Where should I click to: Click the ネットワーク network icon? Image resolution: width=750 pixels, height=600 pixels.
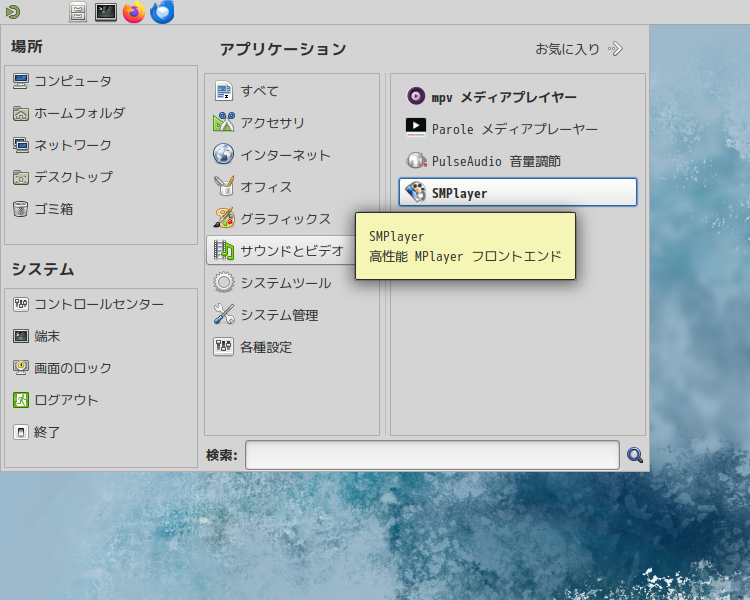click(21, 145)
